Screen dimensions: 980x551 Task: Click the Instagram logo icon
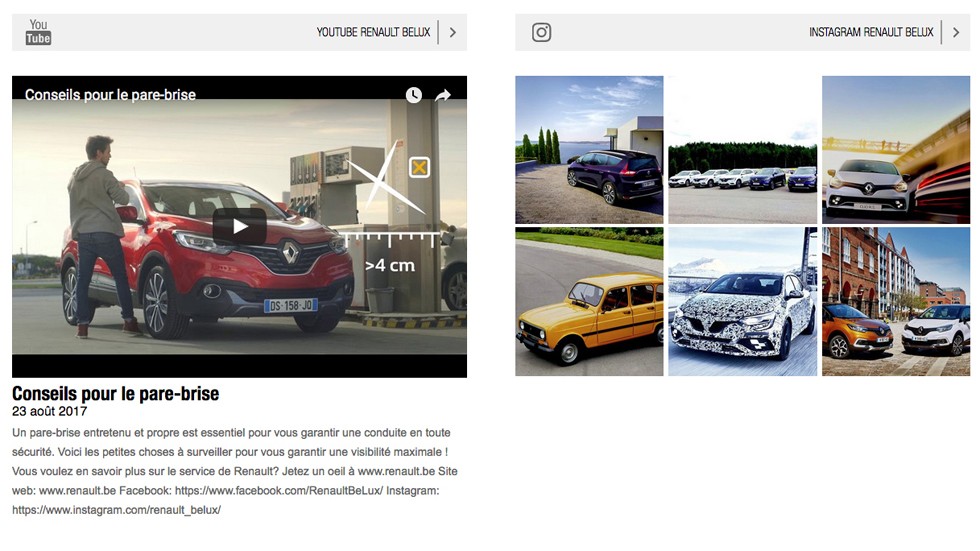tap(541, 32)
